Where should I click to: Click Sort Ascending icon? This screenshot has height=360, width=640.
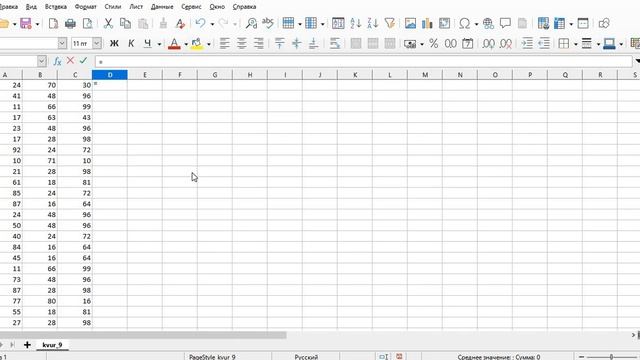(x=356, y=23)
